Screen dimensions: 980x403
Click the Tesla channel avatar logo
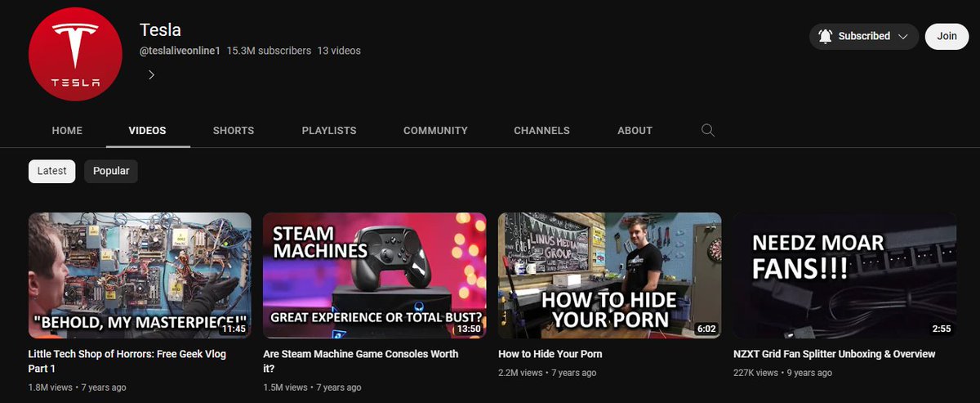pos(76,55)
